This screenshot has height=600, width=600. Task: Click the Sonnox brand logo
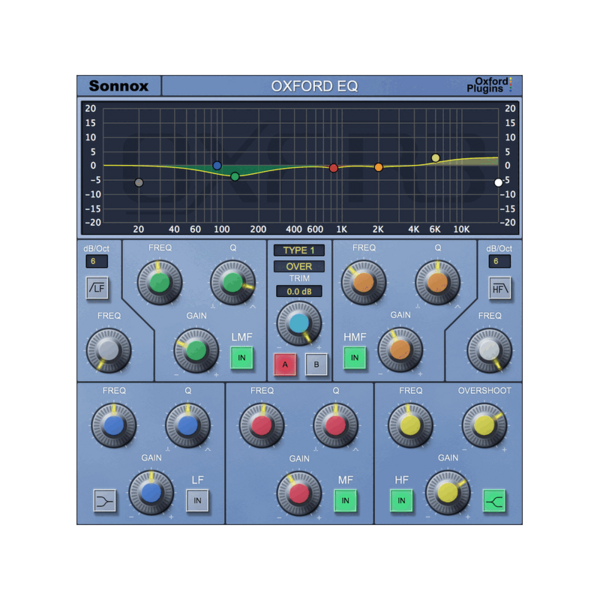click(x=119, y=86)
